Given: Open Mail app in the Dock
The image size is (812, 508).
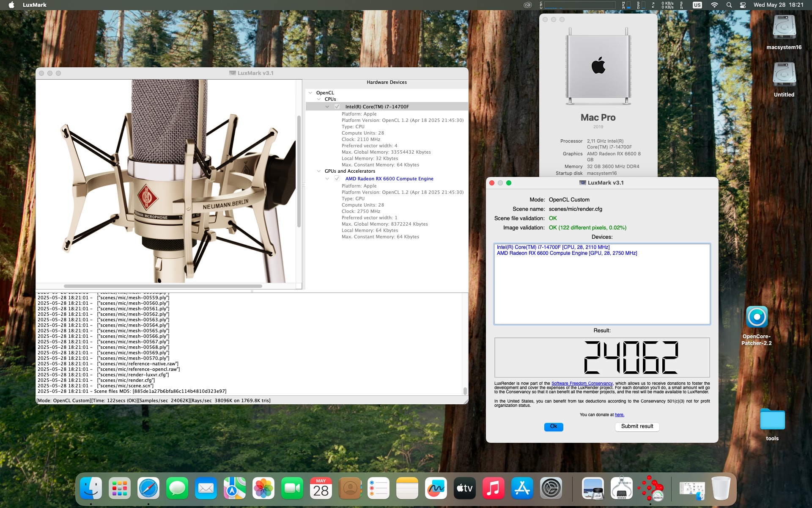Looking at the screenshot, I should [x=206, y=489].
